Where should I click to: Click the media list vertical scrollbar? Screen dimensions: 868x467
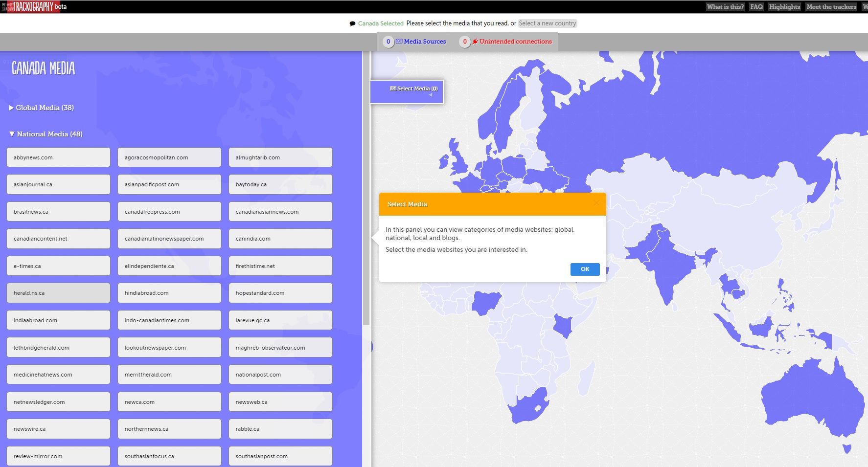tap(366, 196)
